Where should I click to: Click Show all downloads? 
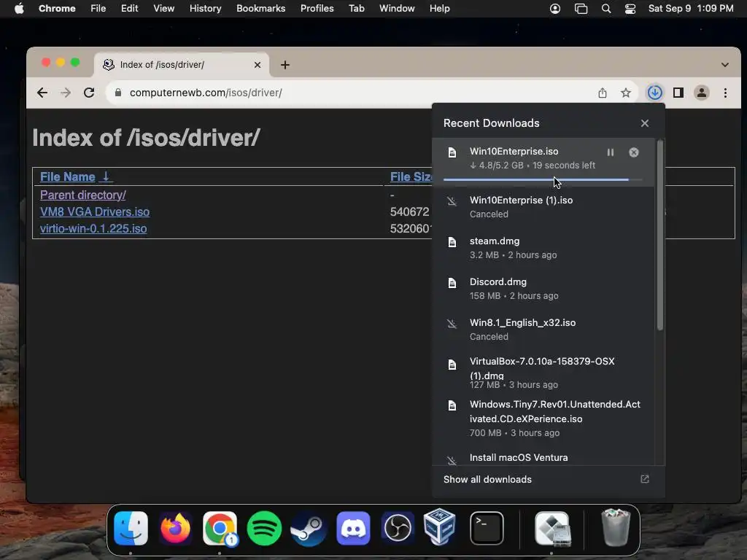(x=487, y=480)
